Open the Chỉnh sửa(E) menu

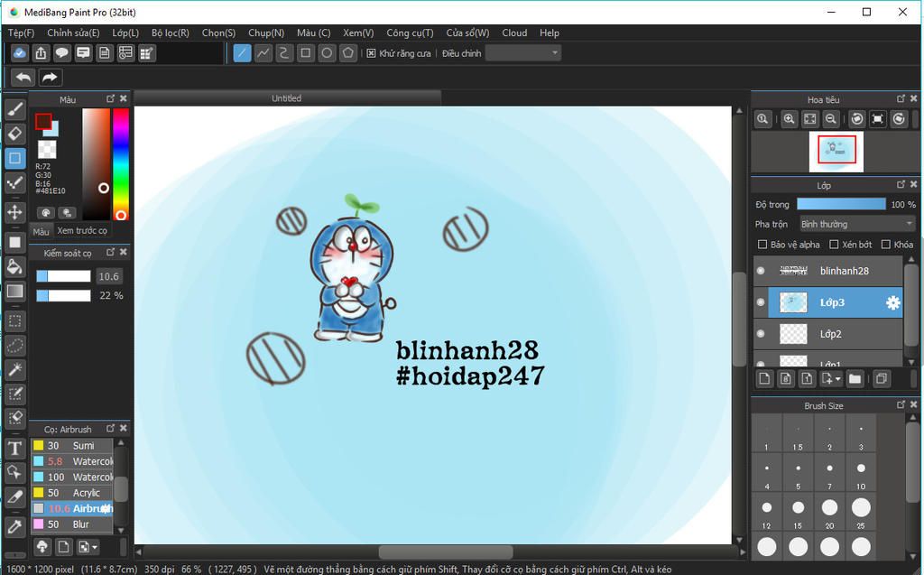pyautogui.click(x=73, y=33)
